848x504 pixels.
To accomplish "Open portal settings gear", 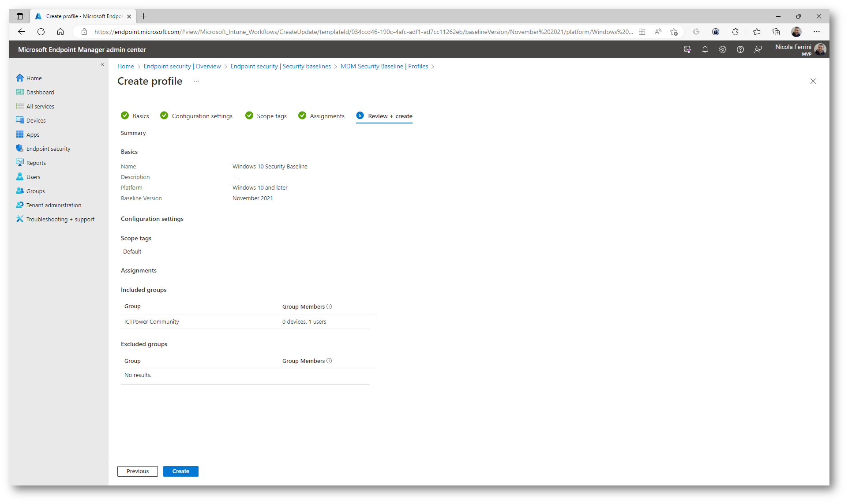I will tap(723, 49).
